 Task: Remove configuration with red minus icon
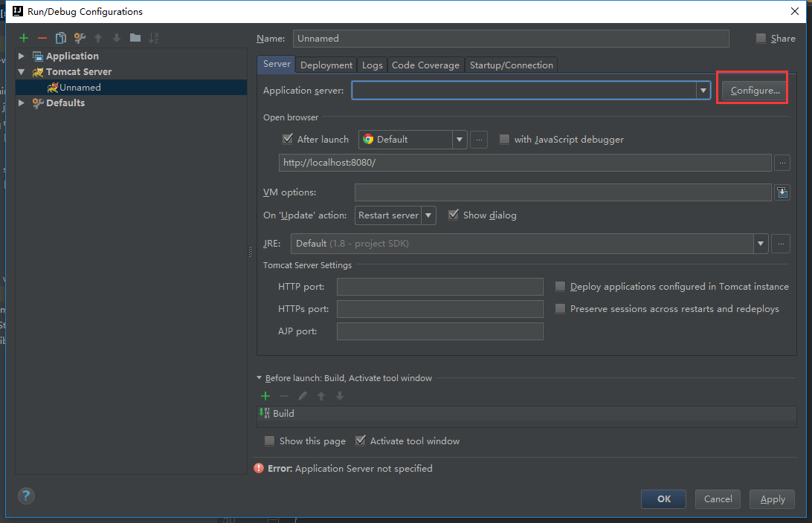42,38
